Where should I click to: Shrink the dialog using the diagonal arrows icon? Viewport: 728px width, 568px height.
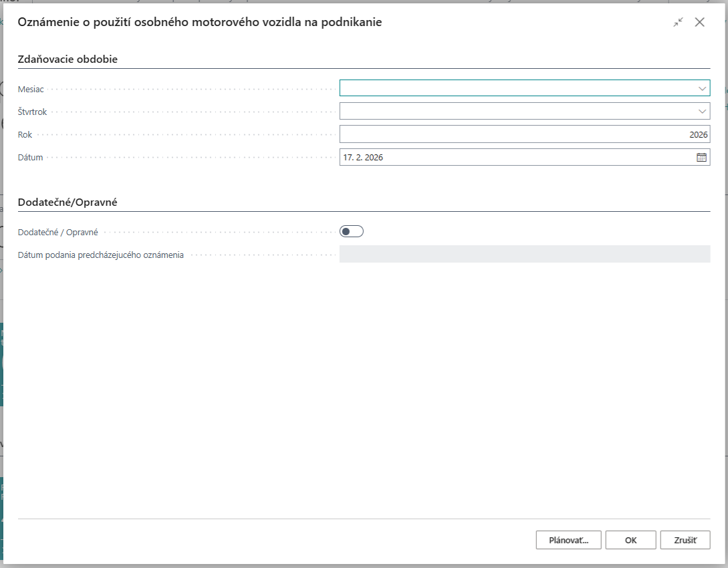678,22
